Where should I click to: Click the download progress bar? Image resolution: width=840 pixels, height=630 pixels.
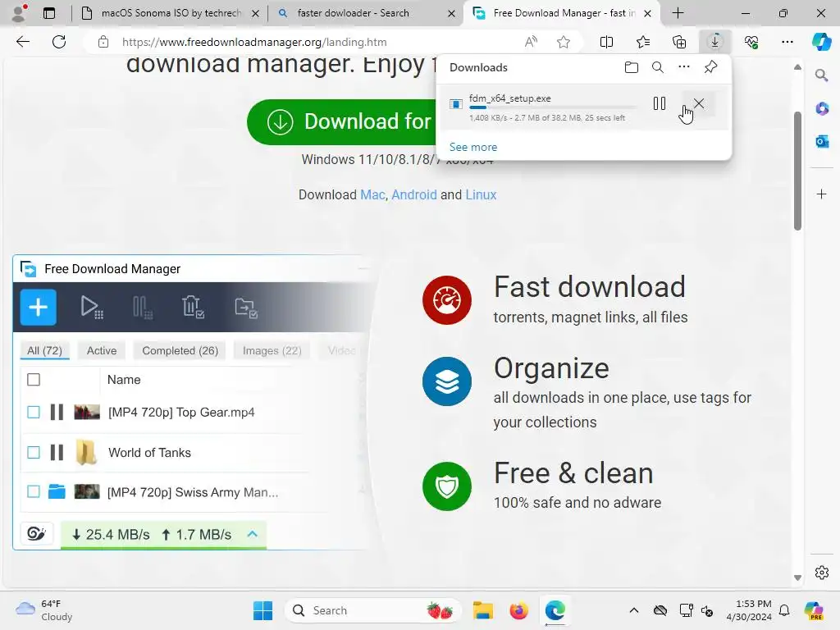point(552,107)
